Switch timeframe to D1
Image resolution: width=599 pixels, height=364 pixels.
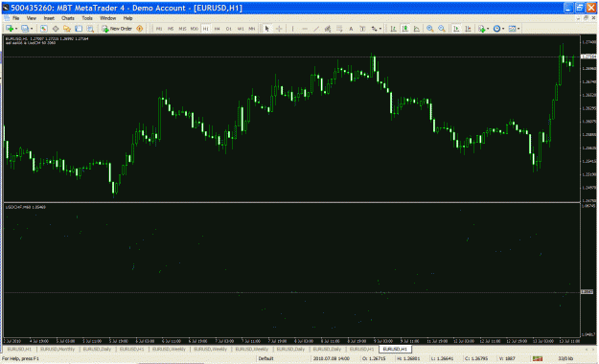point(228,29)
